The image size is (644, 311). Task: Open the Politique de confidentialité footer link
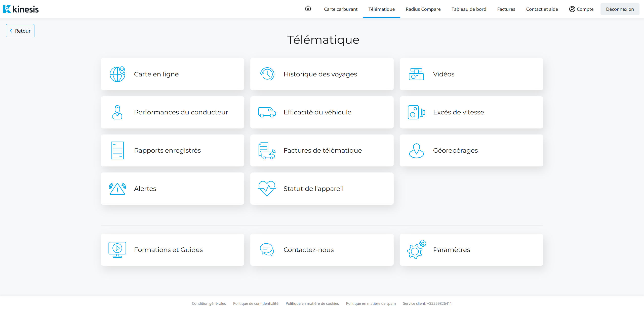pyautogui.click(x=256, y=303)
